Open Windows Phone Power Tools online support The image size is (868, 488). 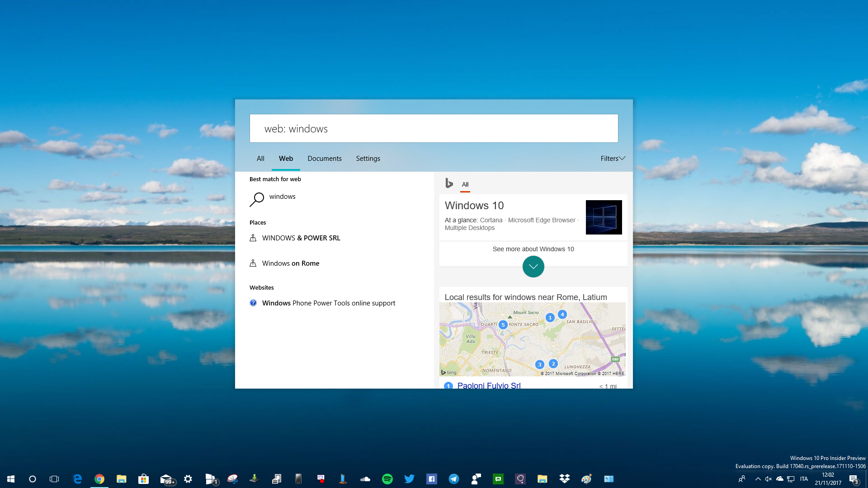click(335, 303)
